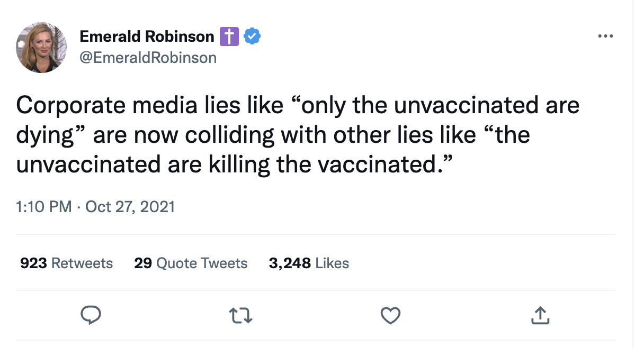Open the Emerald Robinson display name link
This screenshot has height=348, width=644.
[x=147, y=36]
